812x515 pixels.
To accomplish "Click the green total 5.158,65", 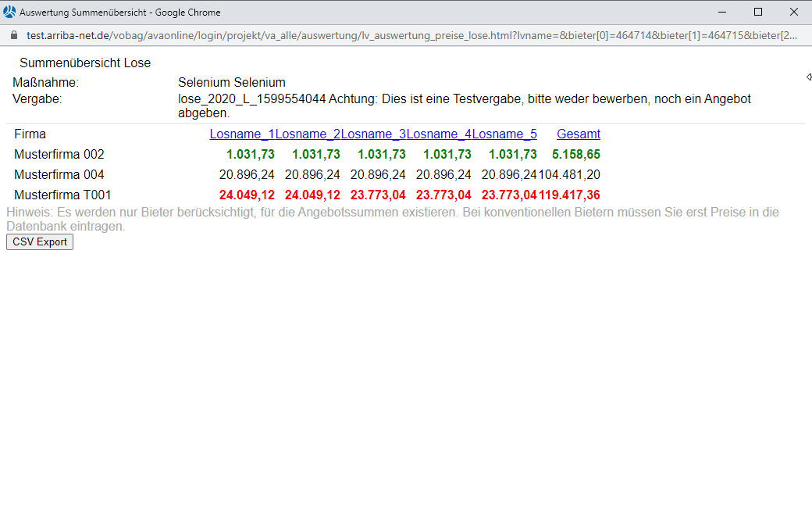I will [x=575, y=155].
